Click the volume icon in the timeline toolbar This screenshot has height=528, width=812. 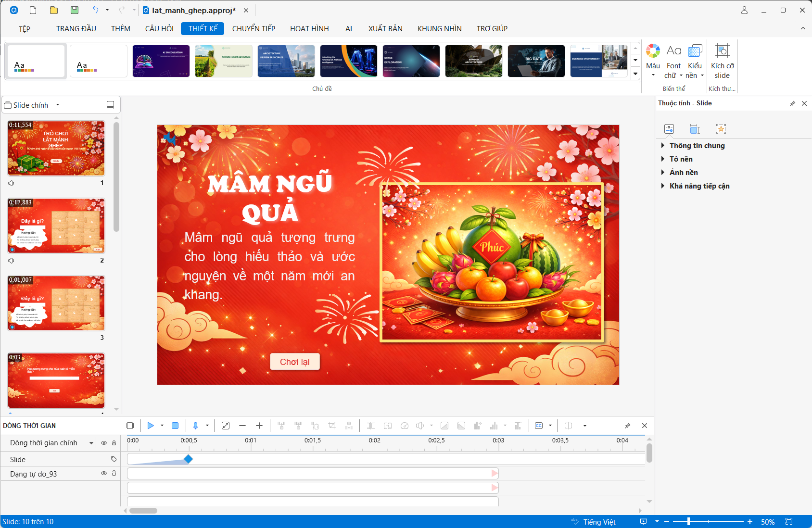point(419,426)
